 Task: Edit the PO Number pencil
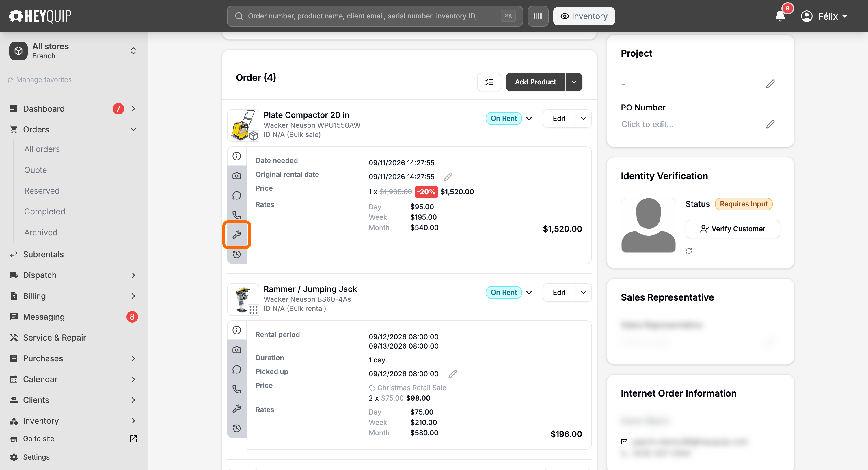click(770, 124)
